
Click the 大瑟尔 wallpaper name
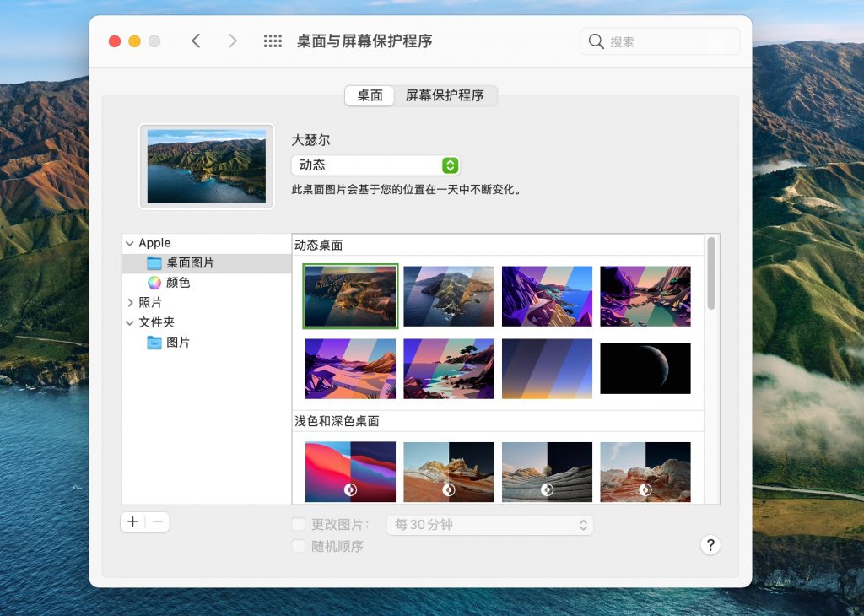click(310, 140)
